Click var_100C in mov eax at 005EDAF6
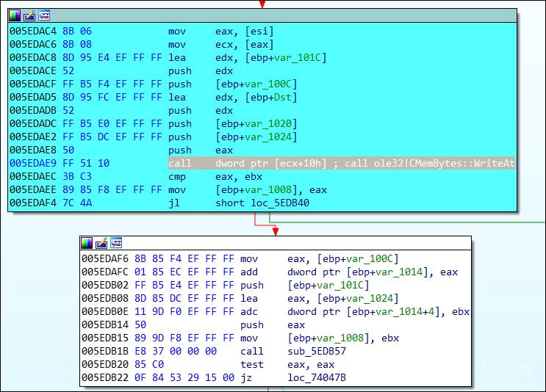The height and width of the screenshot is (392, 546). coord(370,259)
